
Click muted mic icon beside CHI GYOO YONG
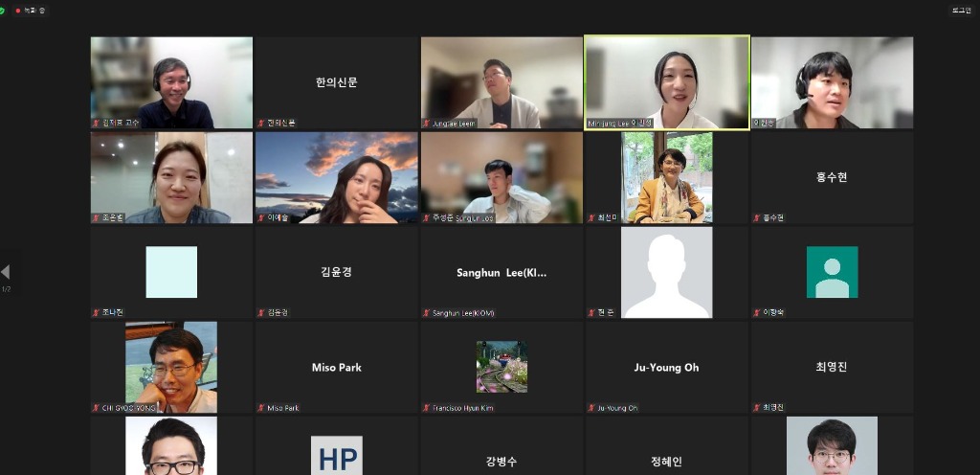[97, 408]
